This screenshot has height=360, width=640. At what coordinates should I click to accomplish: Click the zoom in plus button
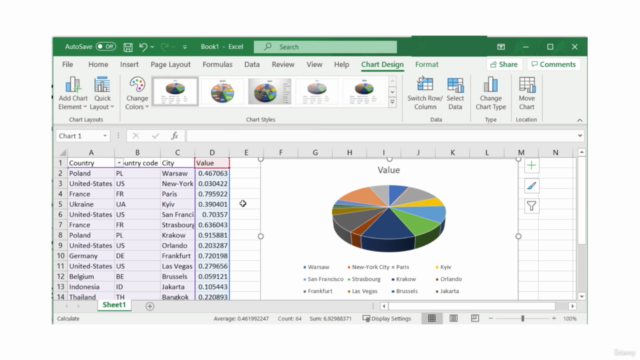tap(554, 318)
